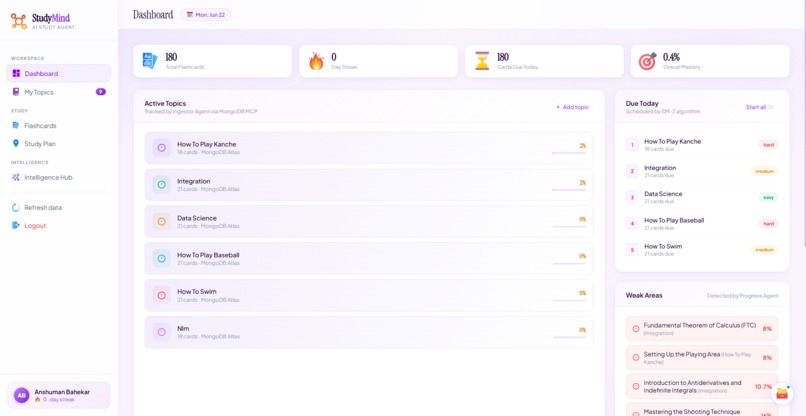Click the Integration topic progress bar
This screenshot has width=806, height=416.
click(x=569, y=190)
